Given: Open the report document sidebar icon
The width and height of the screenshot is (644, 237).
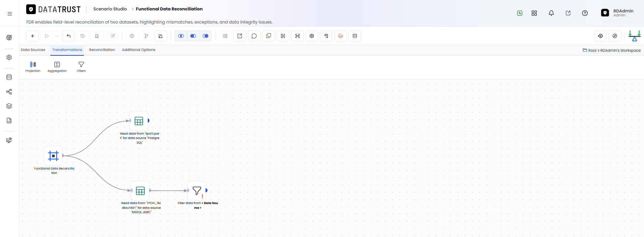Looking at the screenshot, I should (x=9, y=121).
